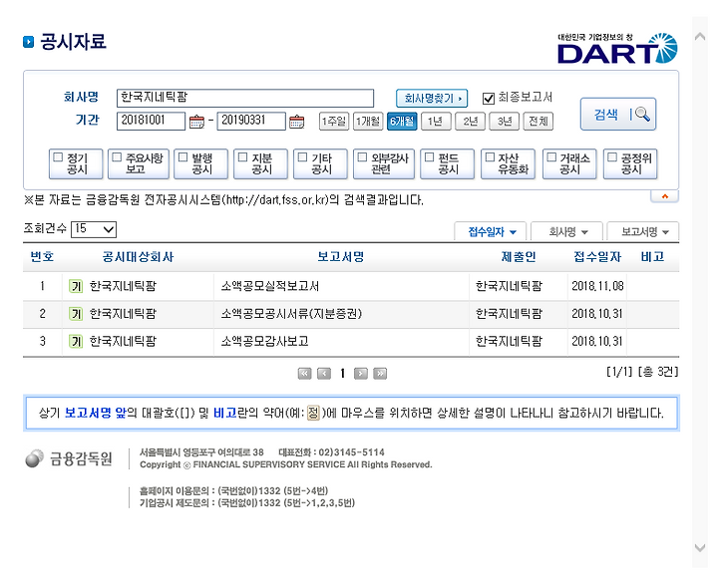Click the DART logo
Viewport: 718px width, 588px height.
[617, 48]
